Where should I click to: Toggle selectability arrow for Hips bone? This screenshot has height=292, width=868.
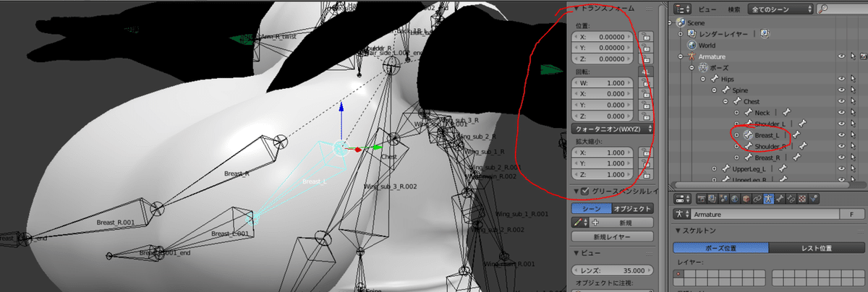854,79
